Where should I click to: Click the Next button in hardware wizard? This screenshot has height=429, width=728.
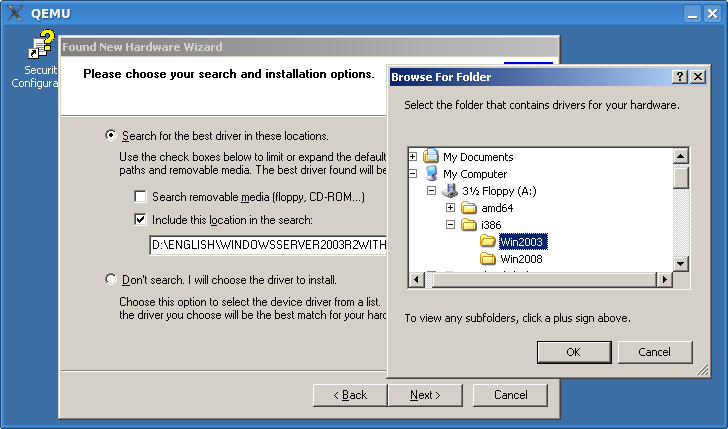click(425, 395)
